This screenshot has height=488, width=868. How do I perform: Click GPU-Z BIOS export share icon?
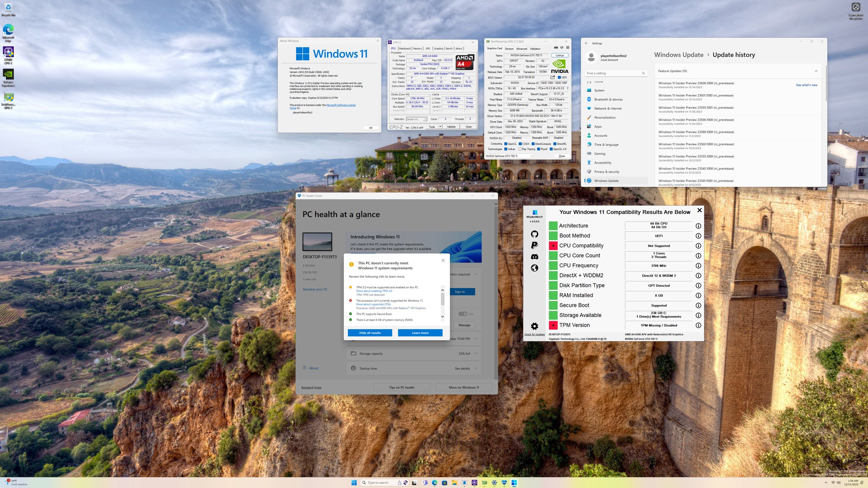tap(553, 78)
